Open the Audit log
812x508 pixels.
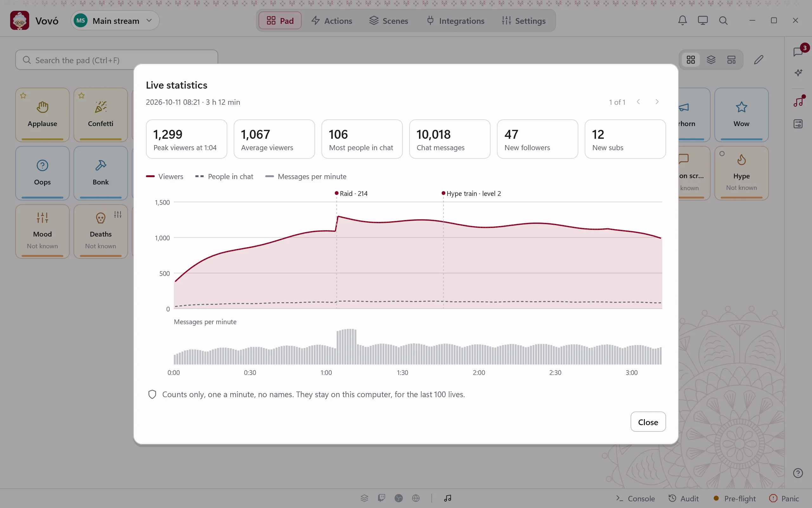tap(683, 498)
